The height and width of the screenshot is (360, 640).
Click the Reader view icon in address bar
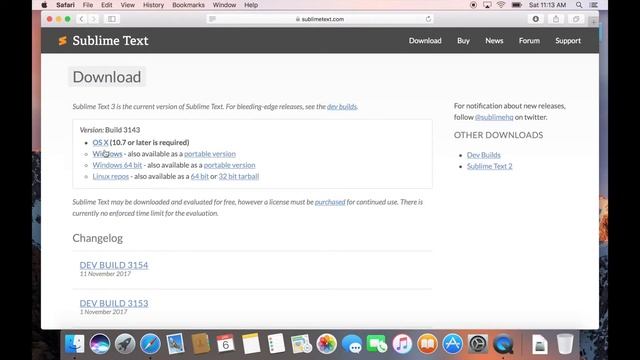(212, 19)
